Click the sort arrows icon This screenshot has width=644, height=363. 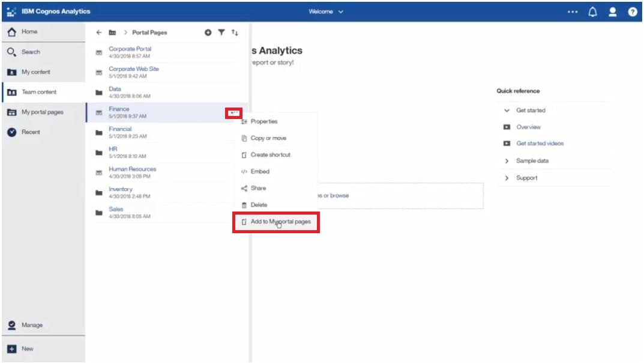(x=235, y=32)
